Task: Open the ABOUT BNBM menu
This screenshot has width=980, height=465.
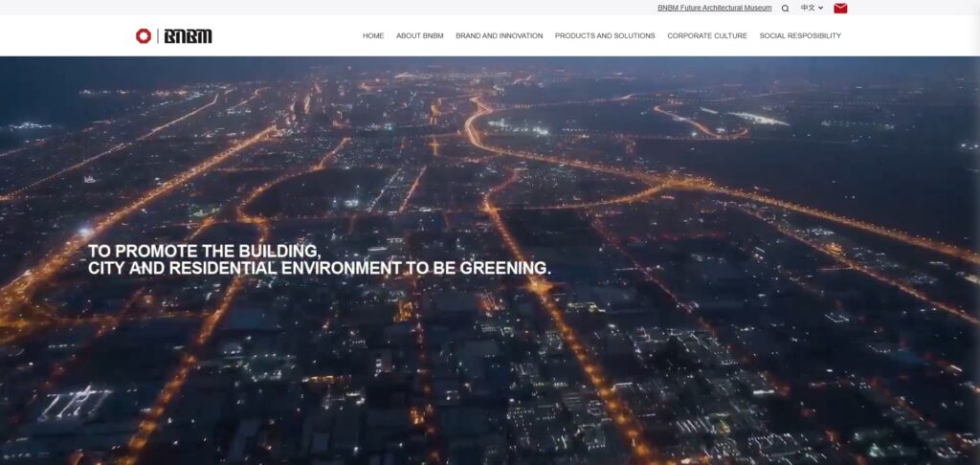Action: pos(420,36)
